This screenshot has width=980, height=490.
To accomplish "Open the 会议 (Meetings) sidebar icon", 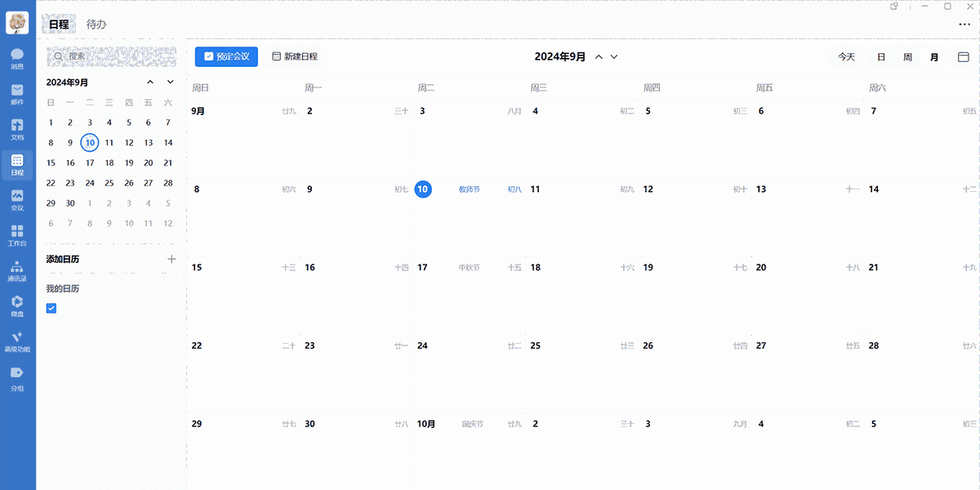I will coord(17,198).
